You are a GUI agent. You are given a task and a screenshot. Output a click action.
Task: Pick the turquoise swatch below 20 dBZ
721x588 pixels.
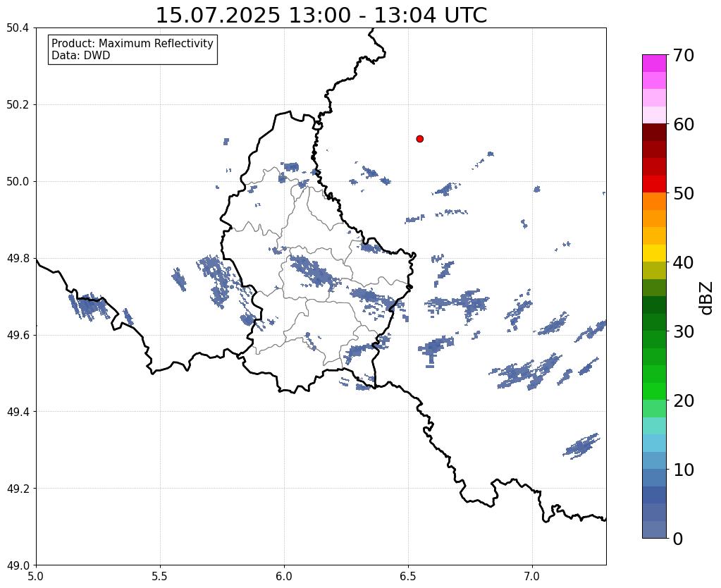[654, 426]
